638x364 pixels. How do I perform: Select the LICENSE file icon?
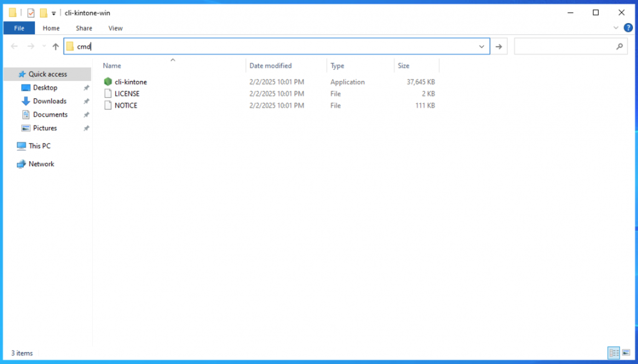pyautogui.click(x=108, y=93)
